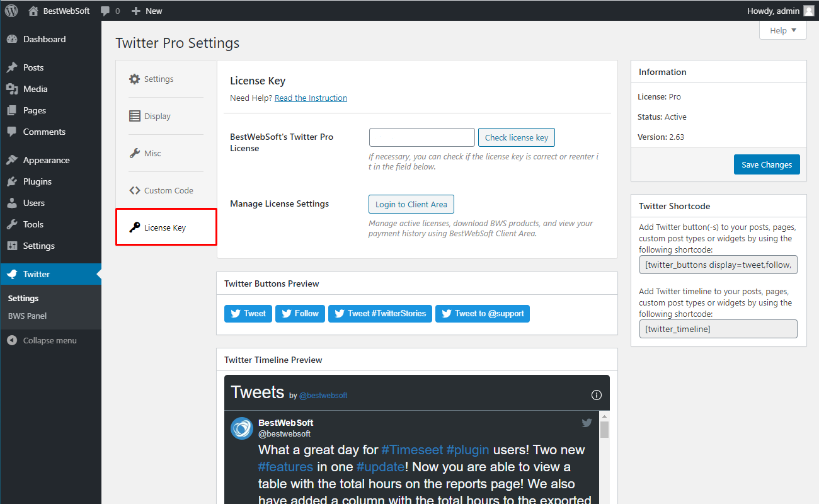Click the BestWebSoft tweet profile avatar

(x=242, y=428)
